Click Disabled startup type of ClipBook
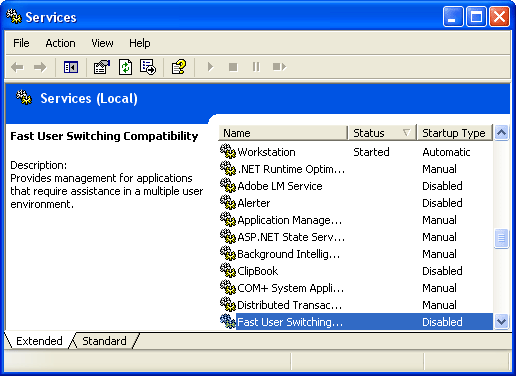This screenshot has width=516, height=376. 442,271
